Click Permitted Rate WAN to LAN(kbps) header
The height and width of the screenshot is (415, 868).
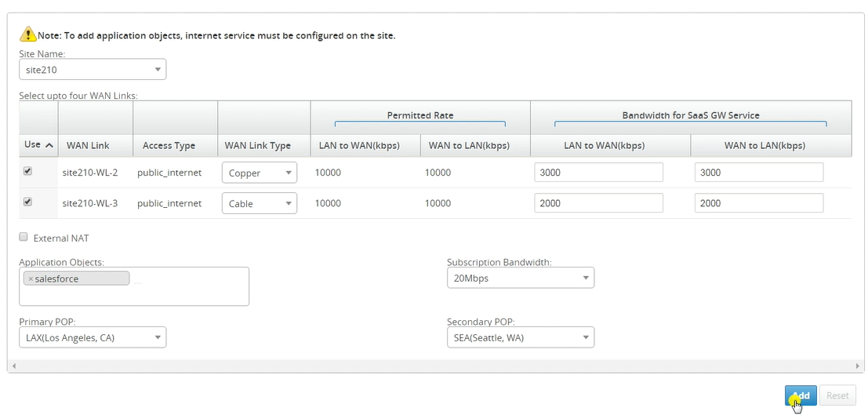point(469,146)
